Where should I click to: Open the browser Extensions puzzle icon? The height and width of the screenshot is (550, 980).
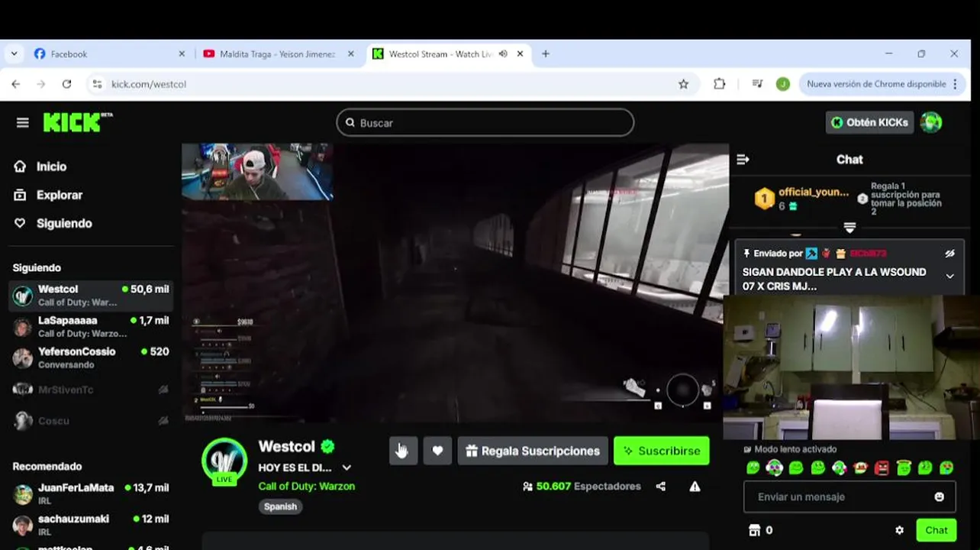point(719,84)
